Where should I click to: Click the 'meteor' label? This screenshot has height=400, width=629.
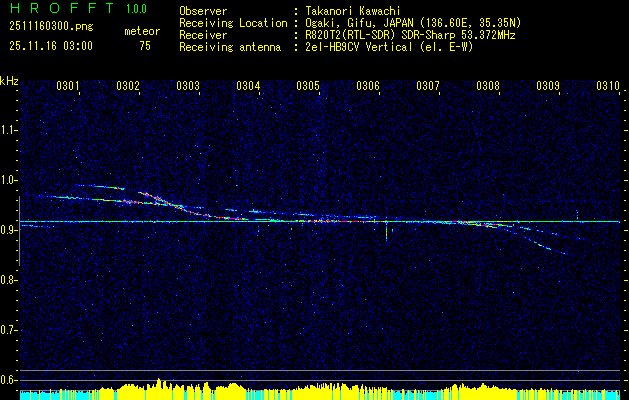142,31
